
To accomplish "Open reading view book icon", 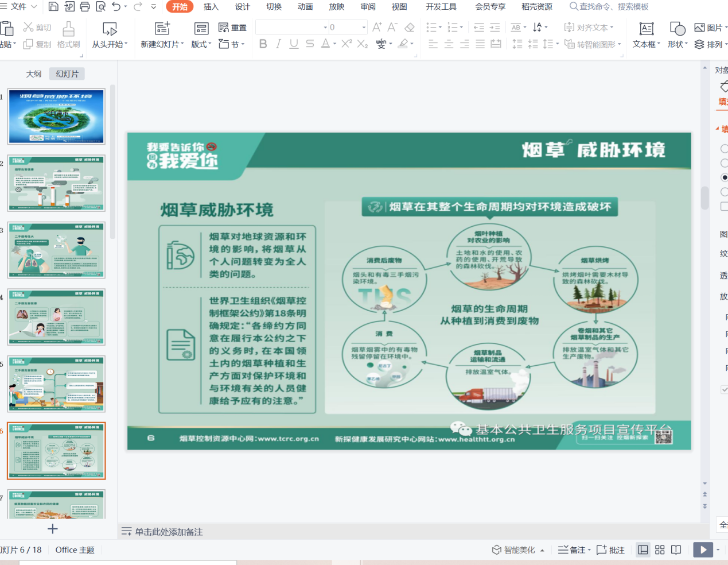I will (x=676, y=550).
